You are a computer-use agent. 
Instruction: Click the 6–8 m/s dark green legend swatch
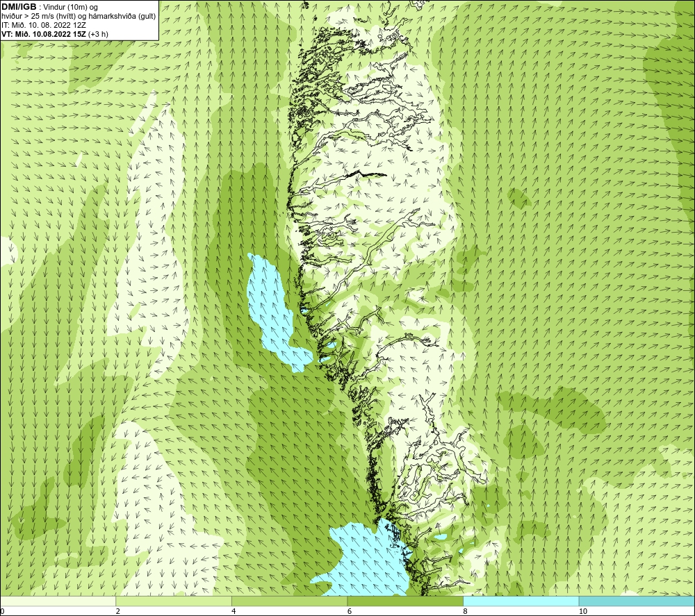tap(405, 601)
